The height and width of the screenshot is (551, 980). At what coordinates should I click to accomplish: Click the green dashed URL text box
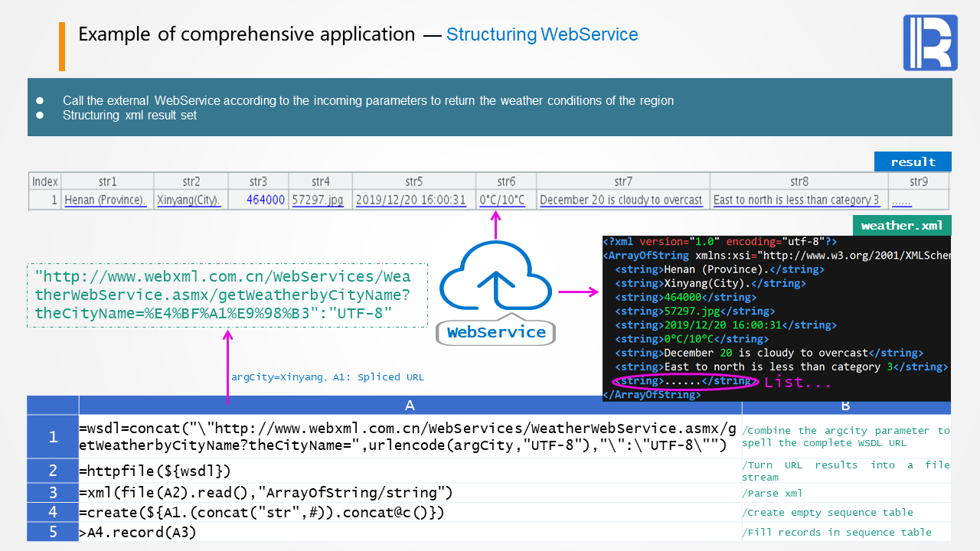click(x=227, y=295)
